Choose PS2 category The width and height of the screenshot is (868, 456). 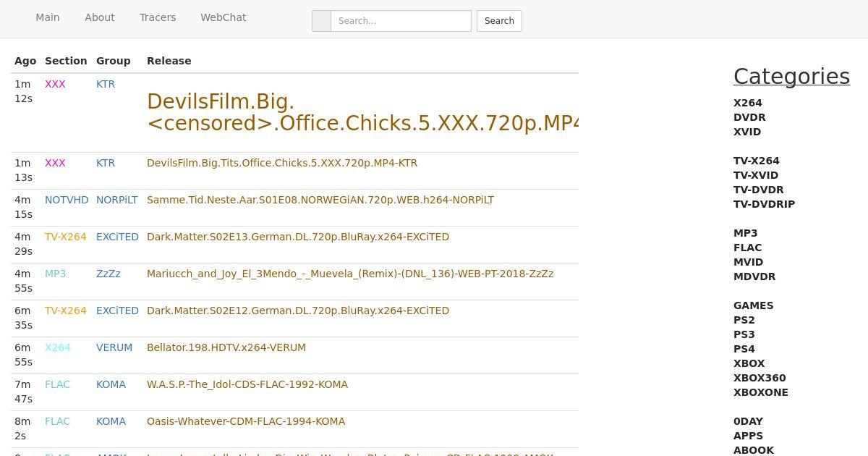pyautogui.click(x=744, y=320)
